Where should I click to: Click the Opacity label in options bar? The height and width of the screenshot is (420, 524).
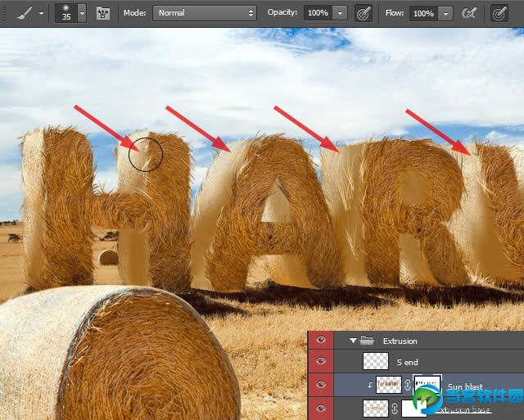[x=282, y=13]
